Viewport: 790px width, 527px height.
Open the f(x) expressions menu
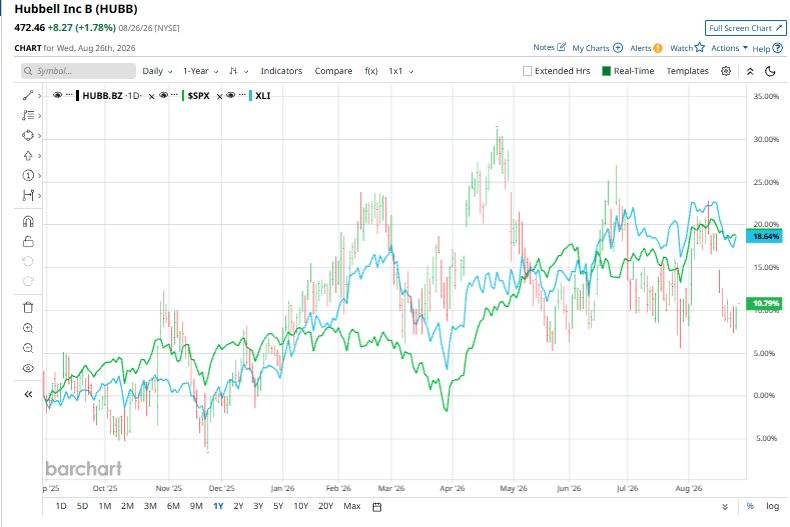(x=371, y=71)
